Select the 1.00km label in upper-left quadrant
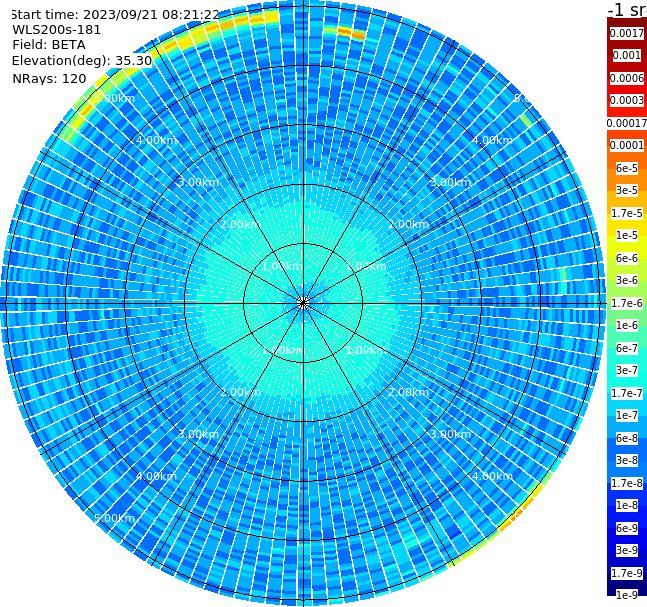The image size is (647, 607). coord(283,266)
